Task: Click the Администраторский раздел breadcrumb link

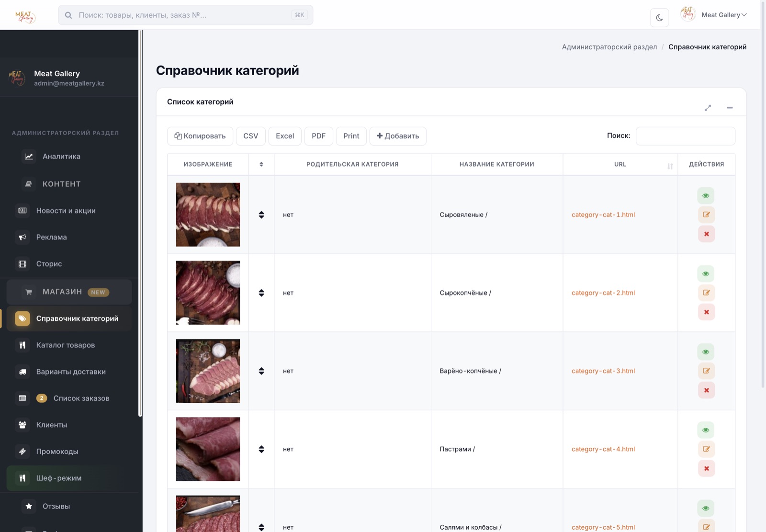Action: pos(609,47)
